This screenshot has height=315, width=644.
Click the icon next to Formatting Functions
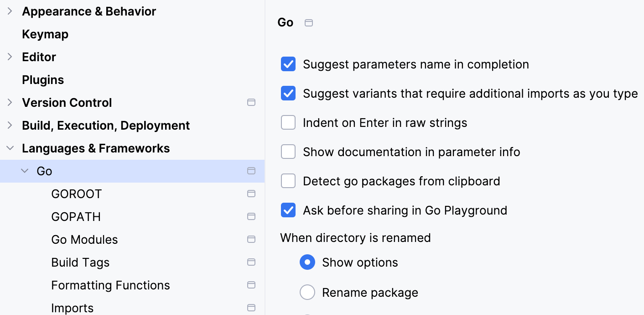[251, 285]
